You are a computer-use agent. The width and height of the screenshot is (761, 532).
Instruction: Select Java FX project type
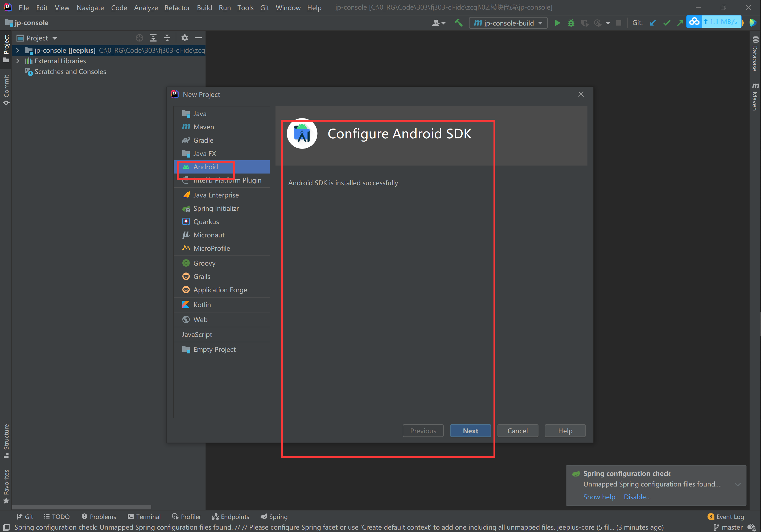pos(221,154)
